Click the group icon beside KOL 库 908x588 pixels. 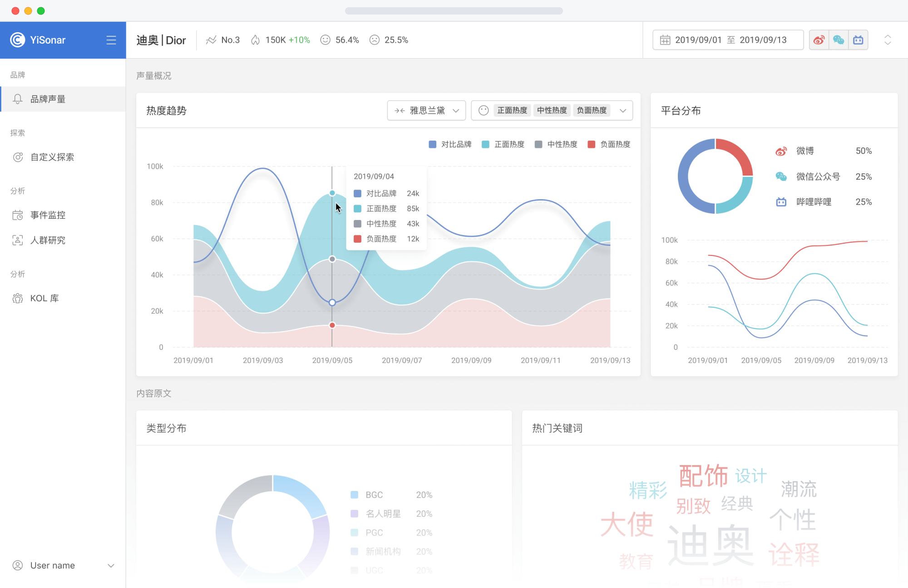tap(18, 298)
